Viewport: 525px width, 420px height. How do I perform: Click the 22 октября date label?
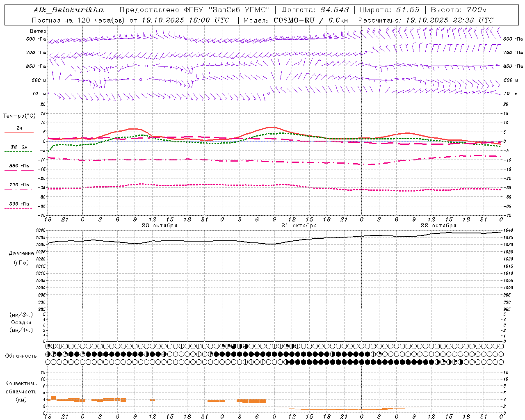tap(438, 226)
